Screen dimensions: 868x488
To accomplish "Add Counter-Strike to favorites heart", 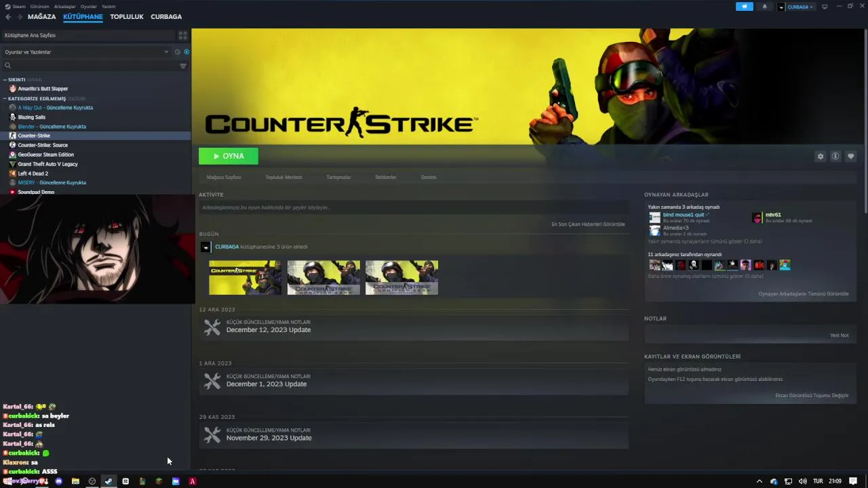I will point(850,157).
